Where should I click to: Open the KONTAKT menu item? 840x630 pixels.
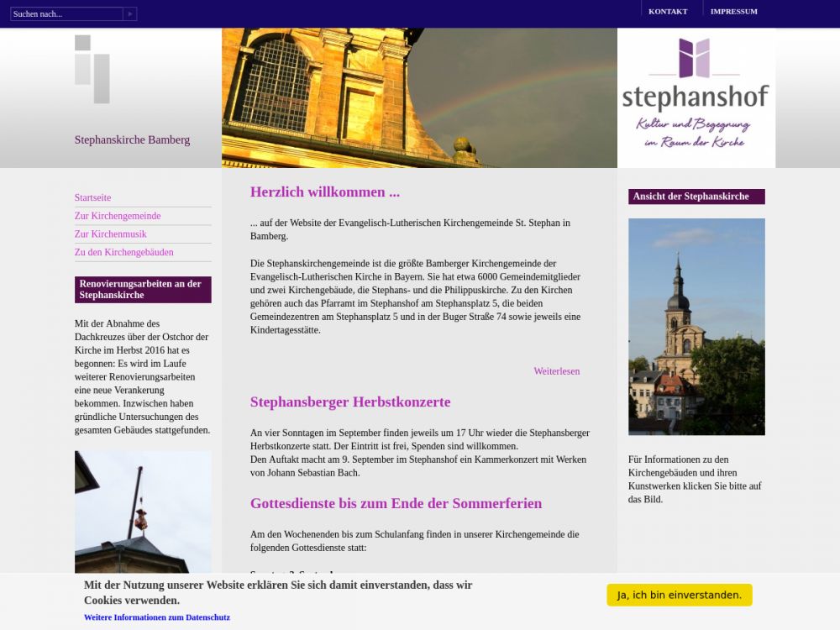coord(668,12)
